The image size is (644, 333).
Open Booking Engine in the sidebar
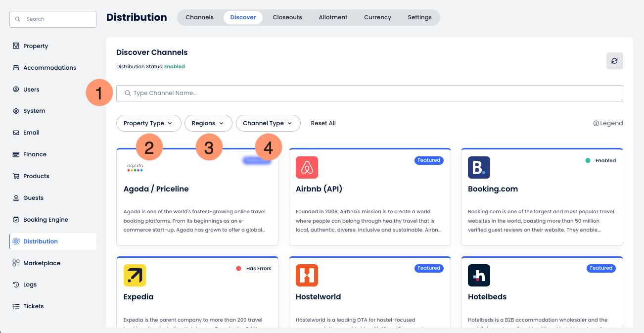53,220
